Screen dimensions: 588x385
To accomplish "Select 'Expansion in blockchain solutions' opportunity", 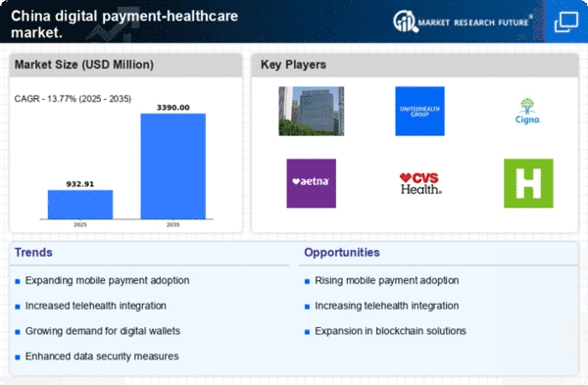I will coord(390,331).
